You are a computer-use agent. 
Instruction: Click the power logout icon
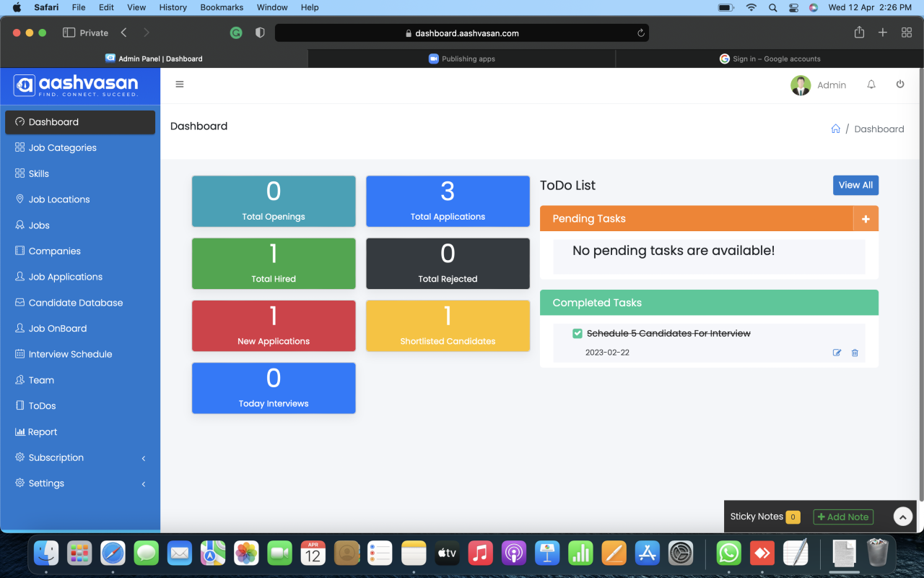[x=900, y=85]
